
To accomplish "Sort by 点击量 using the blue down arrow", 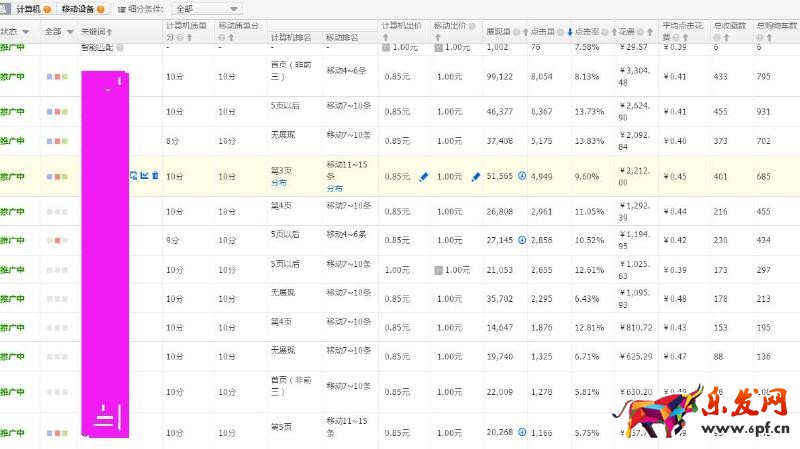I will pyautogui.click(x=570, y=32).
